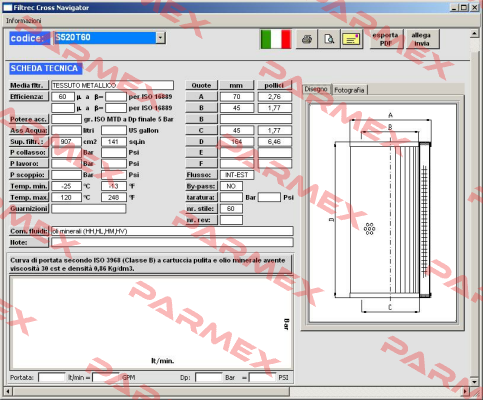The image size is (483, 400).
Task: Click the horizontal scrollbar left arrow
Action: (7, 391)
